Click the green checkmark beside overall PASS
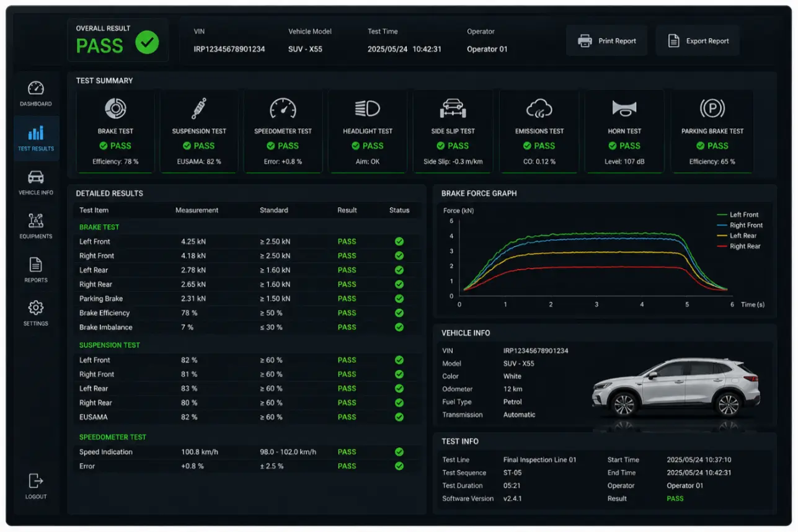The width and height of the screenshot is (798, 532). point(148,42)
